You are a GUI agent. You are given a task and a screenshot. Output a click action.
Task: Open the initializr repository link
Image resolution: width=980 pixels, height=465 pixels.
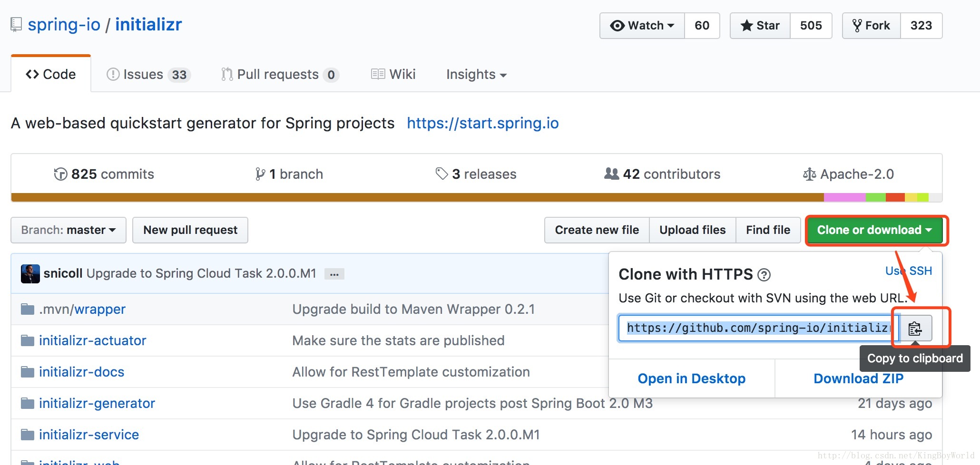(x=148, y=25)
